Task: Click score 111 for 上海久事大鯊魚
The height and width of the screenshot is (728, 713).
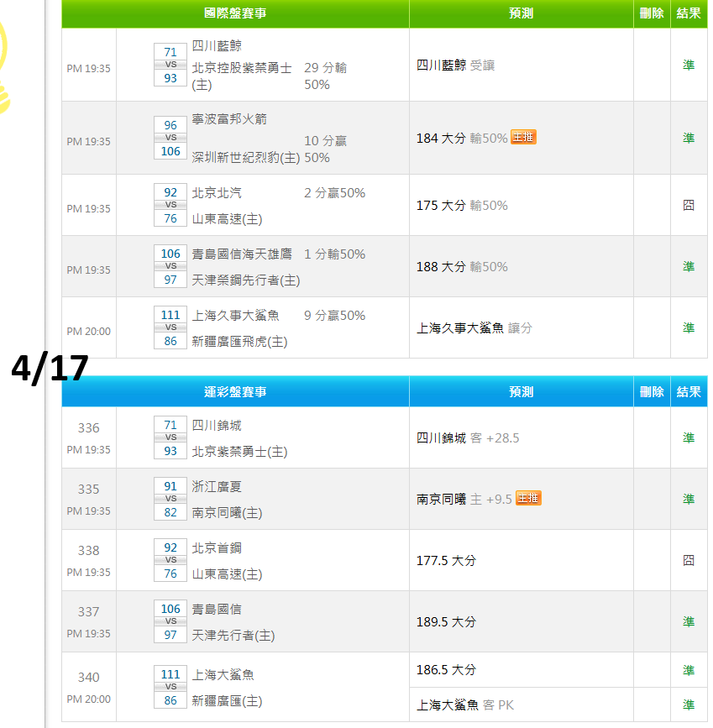Action: tap(170, 315)
